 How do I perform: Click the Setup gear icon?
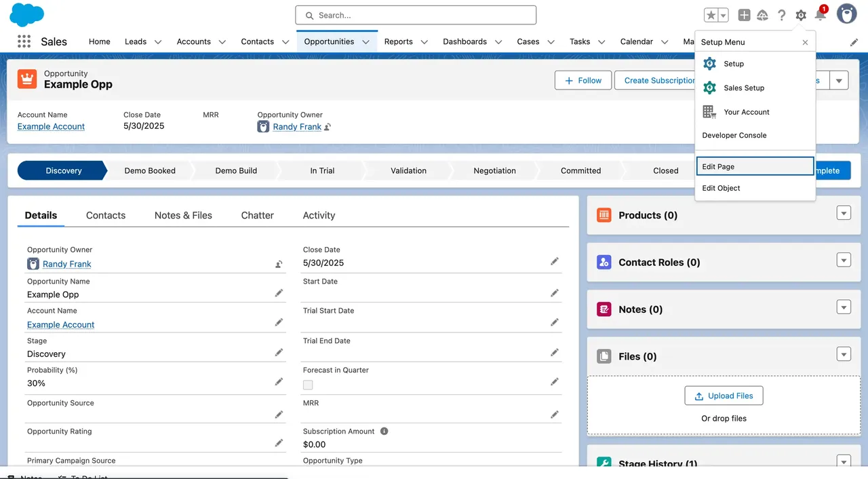coord(801,15)
